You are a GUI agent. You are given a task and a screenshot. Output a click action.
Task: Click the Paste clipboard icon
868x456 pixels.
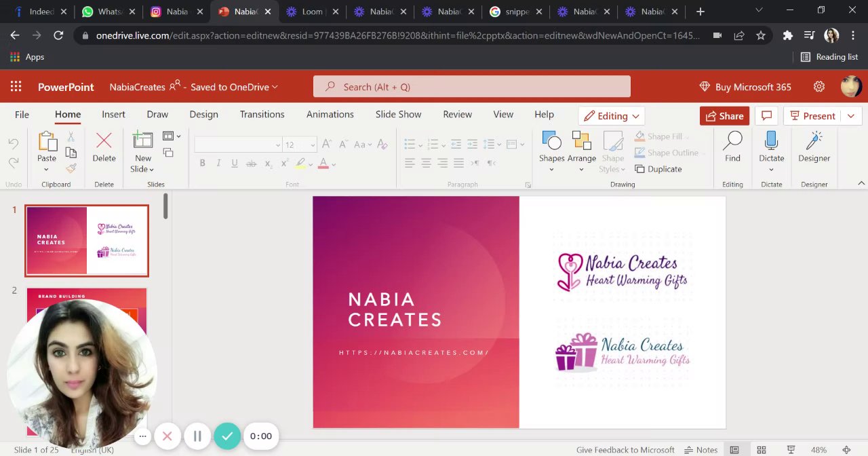point(47,141)
